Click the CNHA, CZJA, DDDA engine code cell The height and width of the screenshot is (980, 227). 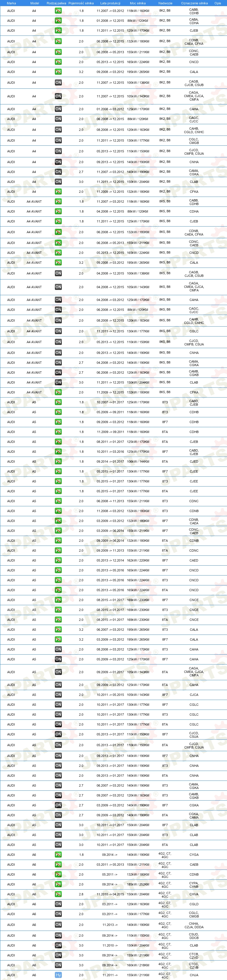pyautogui.click(x=194, y=925)
